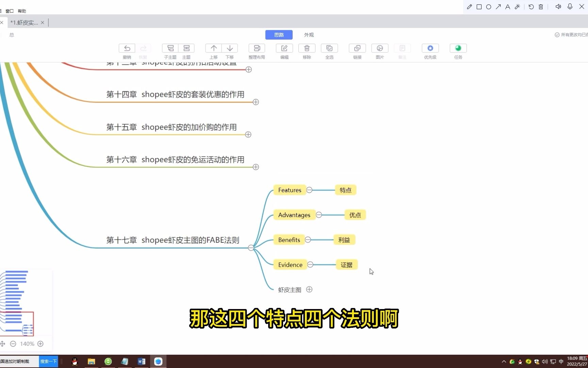Select the 优点 node
Viewport: 588px width, 368px height.
point(355,215)
